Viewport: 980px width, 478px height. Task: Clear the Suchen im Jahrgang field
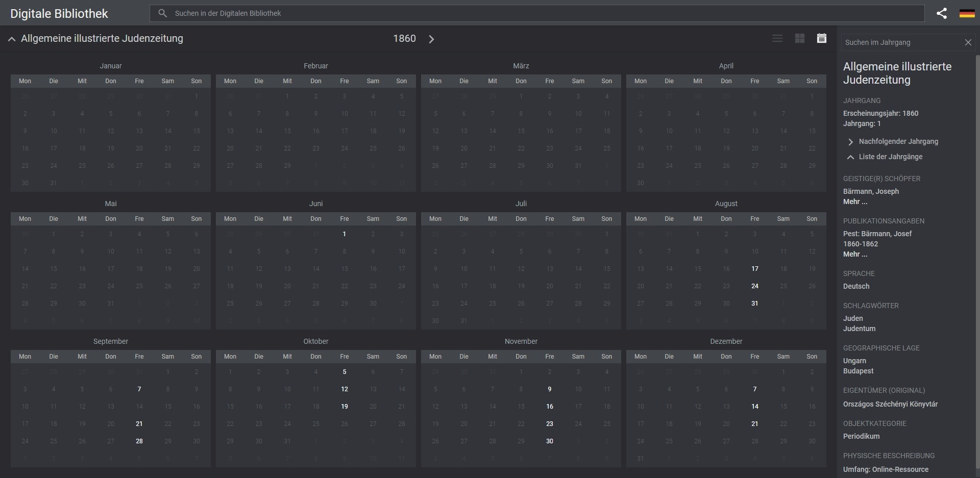pyautogui.click(x=968, y=42)
